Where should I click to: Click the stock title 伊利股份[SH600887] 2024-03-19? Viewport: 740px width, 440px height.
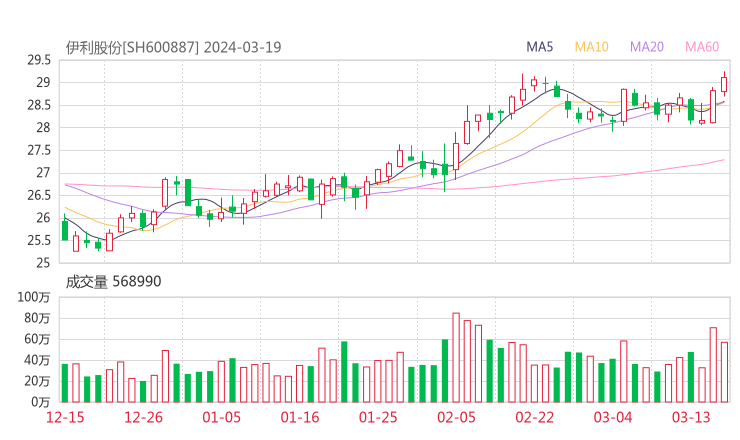coord(173,47)
